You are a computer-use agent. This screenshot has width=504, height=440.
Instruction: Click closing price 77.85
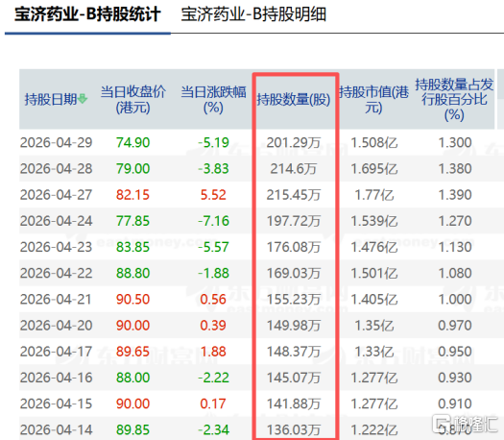[x=133, y=221]
